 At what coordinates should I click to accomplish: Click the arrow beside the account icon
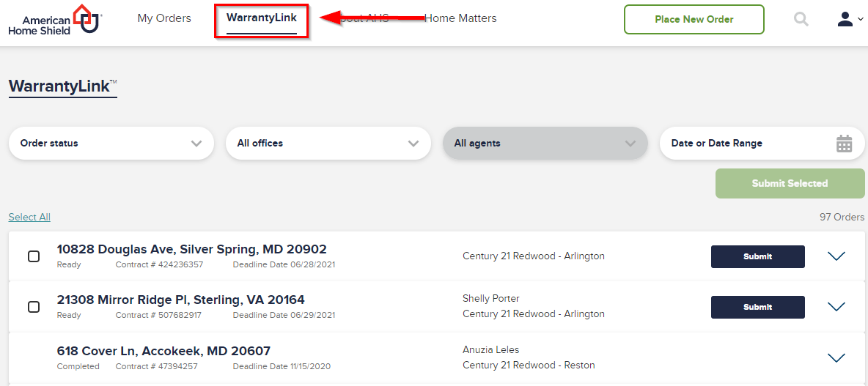860,19
